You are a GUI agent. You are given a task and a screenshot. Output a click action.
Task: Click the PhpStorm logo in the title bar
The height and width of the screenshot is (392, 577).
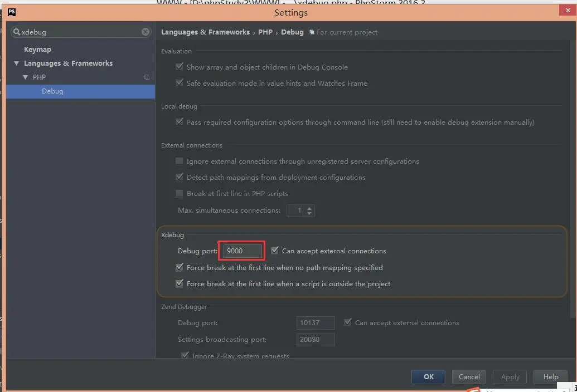coord(11,12)
